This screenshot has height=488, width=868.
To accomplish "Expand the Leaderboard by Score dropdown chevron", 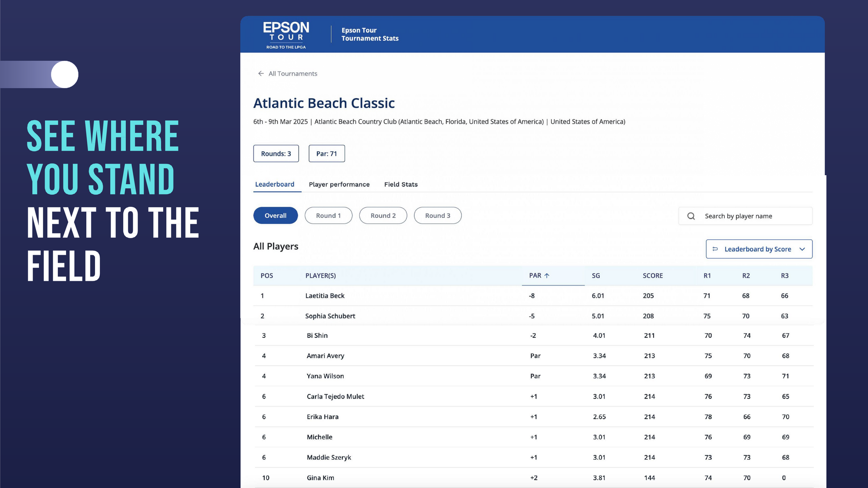I will tap(802, 249).
